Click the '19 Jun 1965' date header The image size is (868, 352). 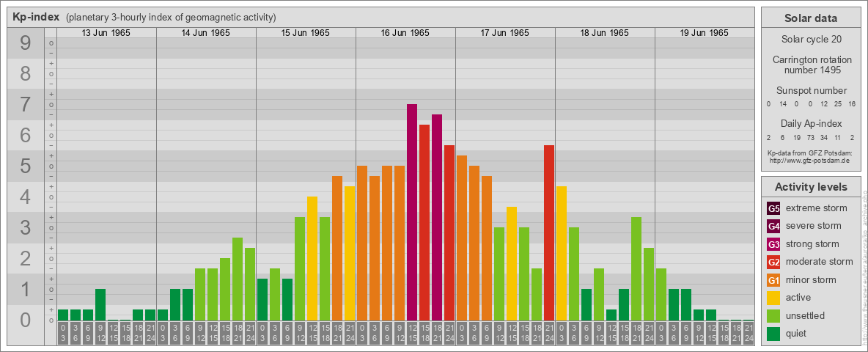point(704,33)
